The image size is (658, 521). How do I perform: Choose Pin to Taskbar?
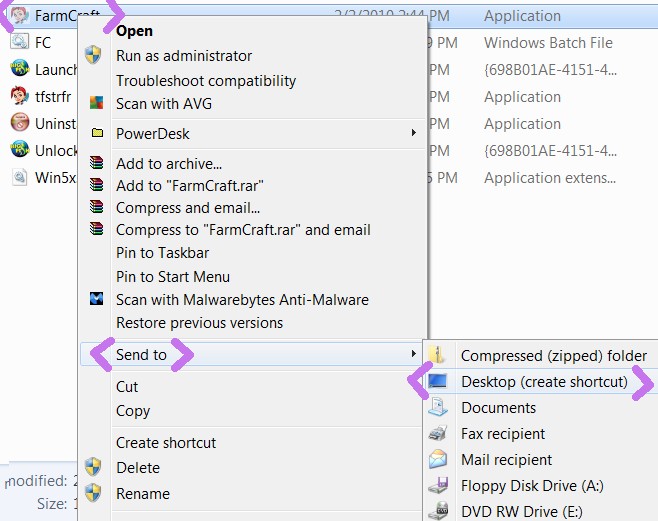click(162, 253)
